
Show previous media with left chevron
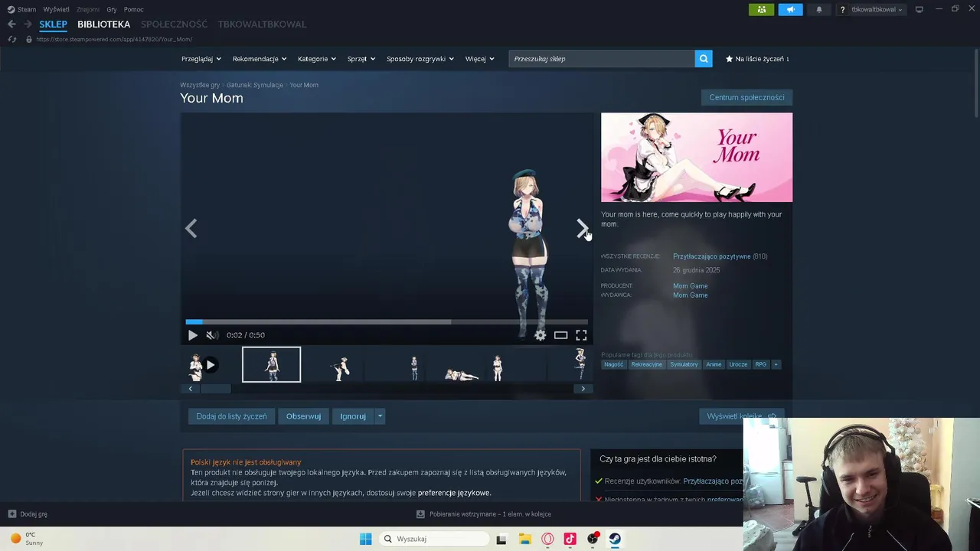[x=191, y=228]
